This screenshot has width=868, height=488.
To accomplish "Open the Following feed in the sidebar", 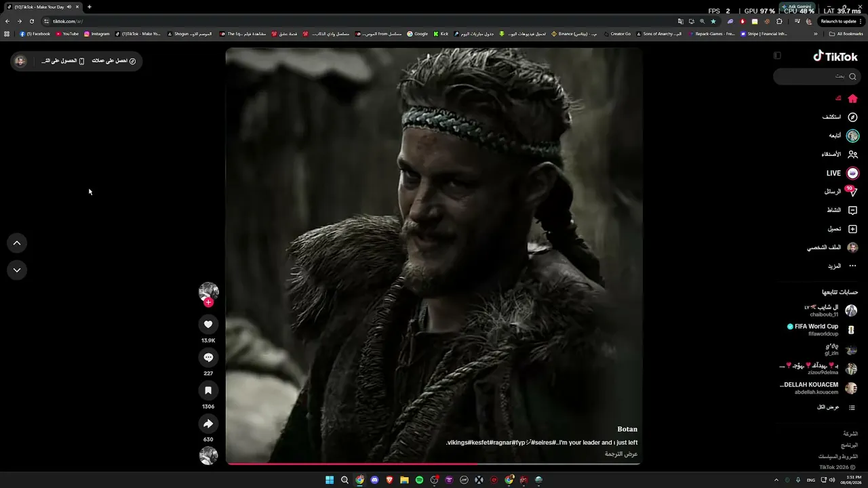I will coord(842,136).
